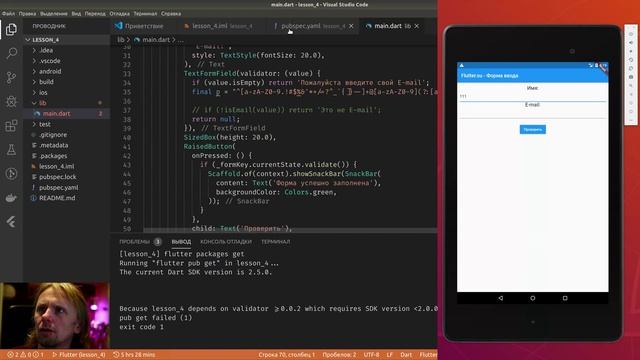Start debugging Flutter (lesson_4) from status bar
This screenshot has width=640, height=360.
click(x=78, y=355)
